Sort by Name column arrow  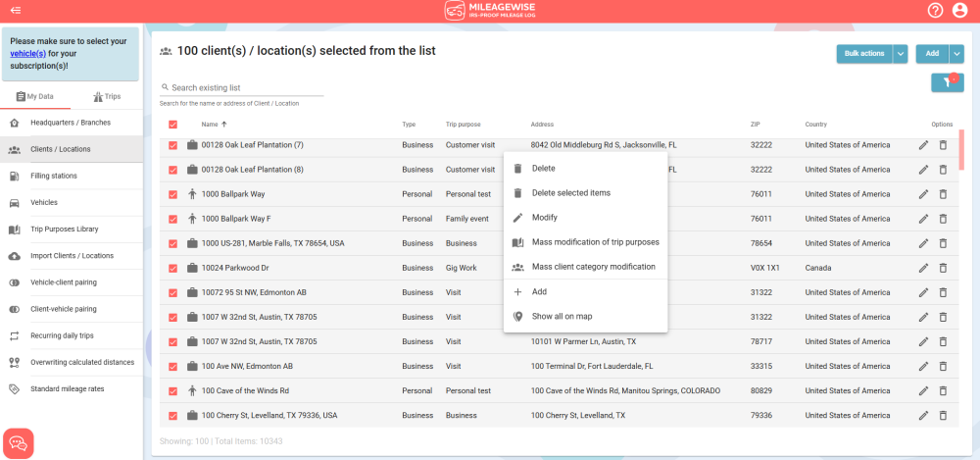[x=224, y=124]
